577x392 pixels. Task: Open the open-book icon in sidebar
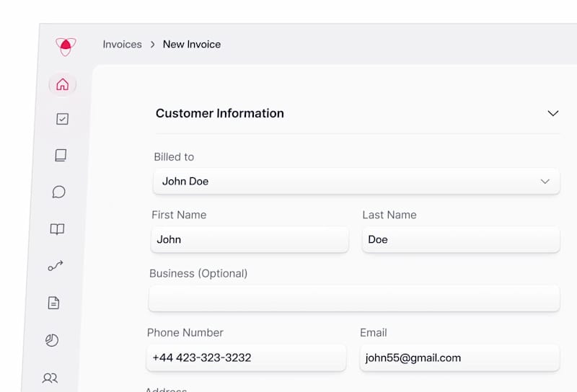click(x=57, y=229)
